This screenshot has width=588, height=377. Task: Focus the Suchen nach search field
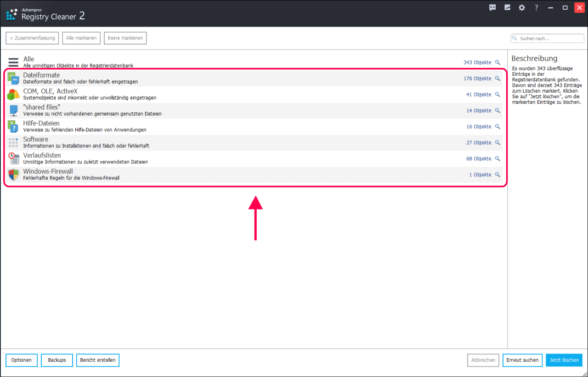click(x=547, y=39)
